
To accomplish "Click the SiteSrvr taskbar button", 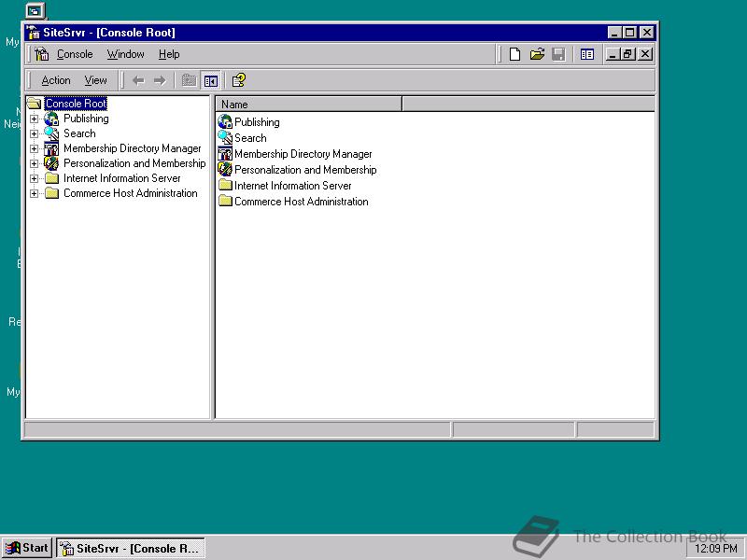I will click(131, 548).
